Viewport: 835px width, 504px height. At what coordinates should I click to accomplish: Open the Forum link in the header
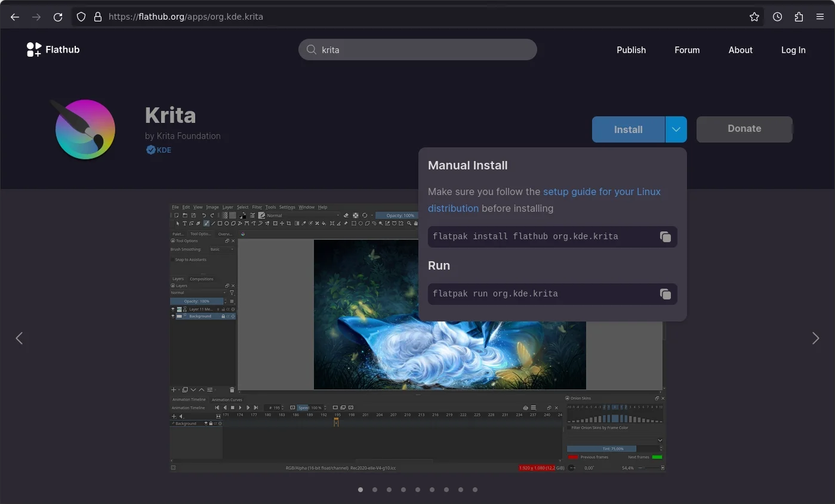tap(687, 50)
